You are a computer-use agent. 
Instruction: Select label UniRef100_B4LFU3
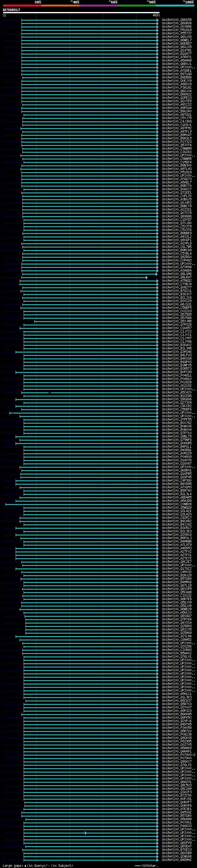click(x=176, y=355)
